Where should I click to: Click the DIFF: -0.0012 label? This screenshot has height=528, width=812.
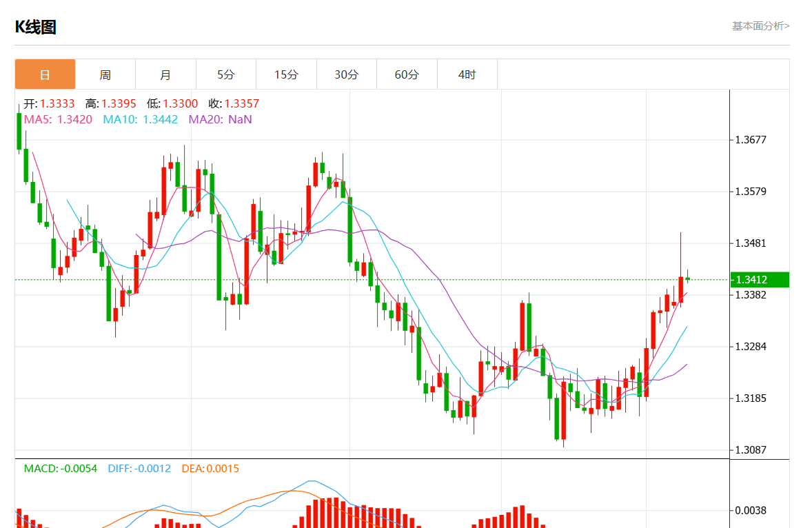(139, 469)
